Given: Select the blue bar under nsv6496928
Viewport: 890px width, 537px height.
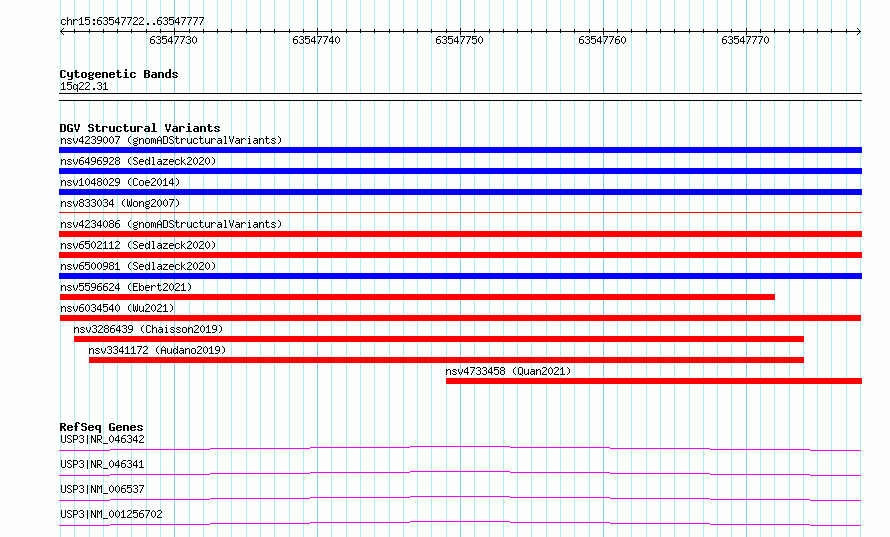Looking at the screenshot, I should tap(460, 171).
